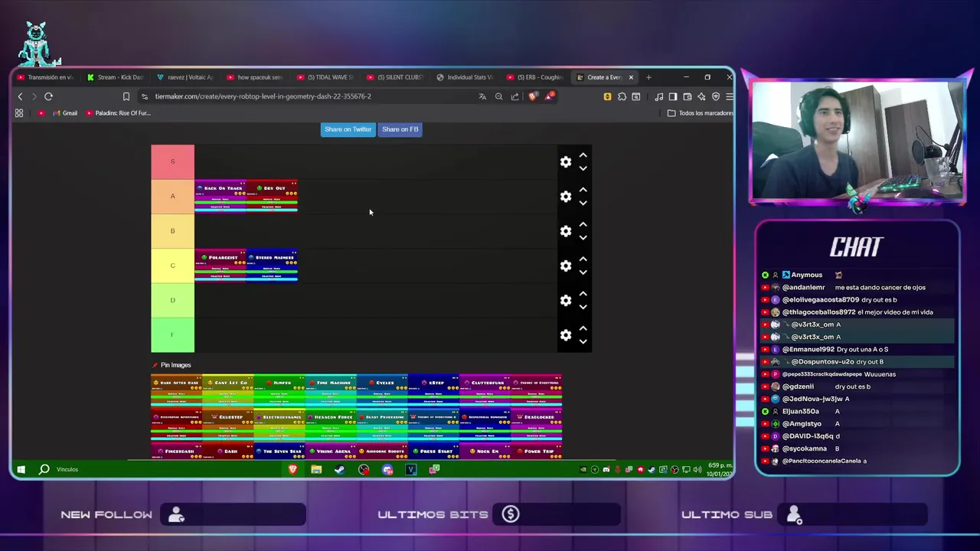Toggle the Pin Images option

171,365
